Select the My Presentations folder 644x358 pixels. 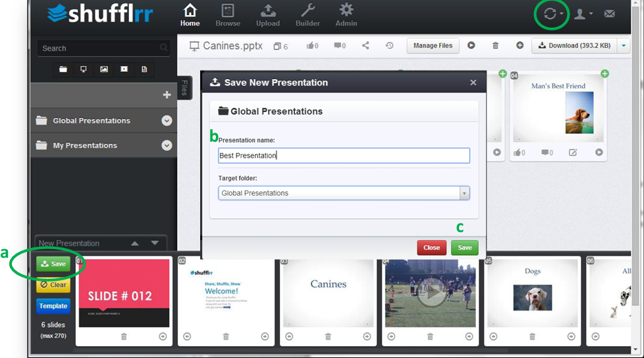coord(85,145)
